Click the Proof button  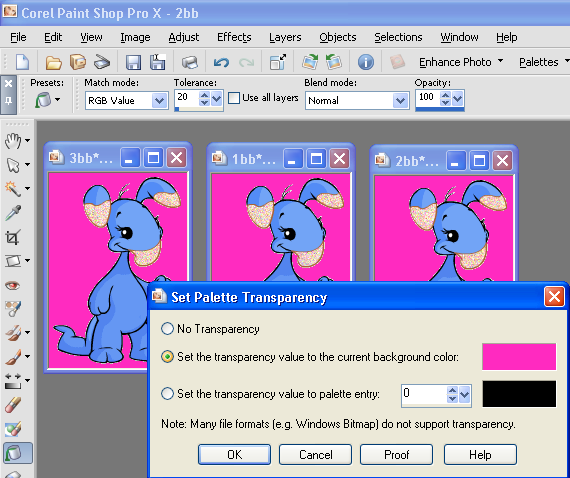click(x=397, y=454)
